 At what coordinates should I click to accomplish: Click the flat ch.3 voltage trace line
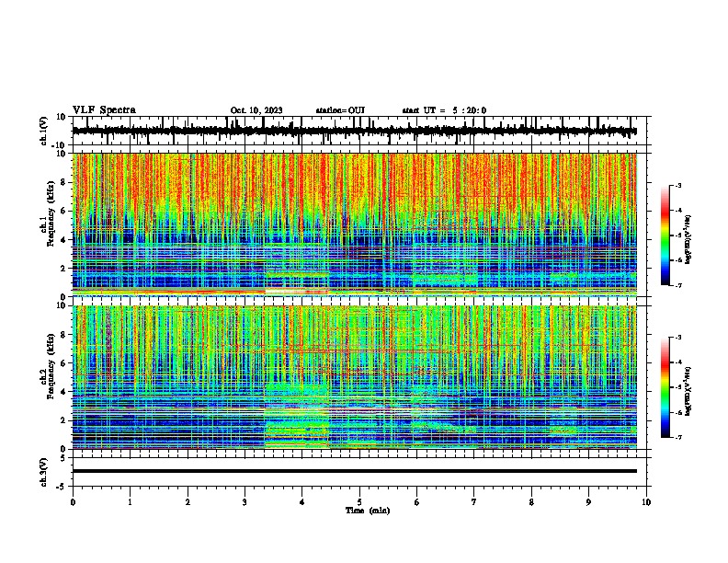point(354,471)
